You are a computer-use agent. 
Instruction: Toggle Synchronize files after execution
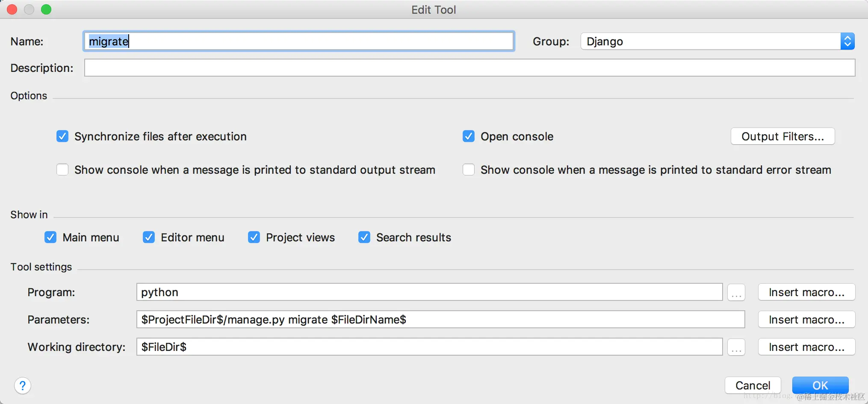(62, 137)
